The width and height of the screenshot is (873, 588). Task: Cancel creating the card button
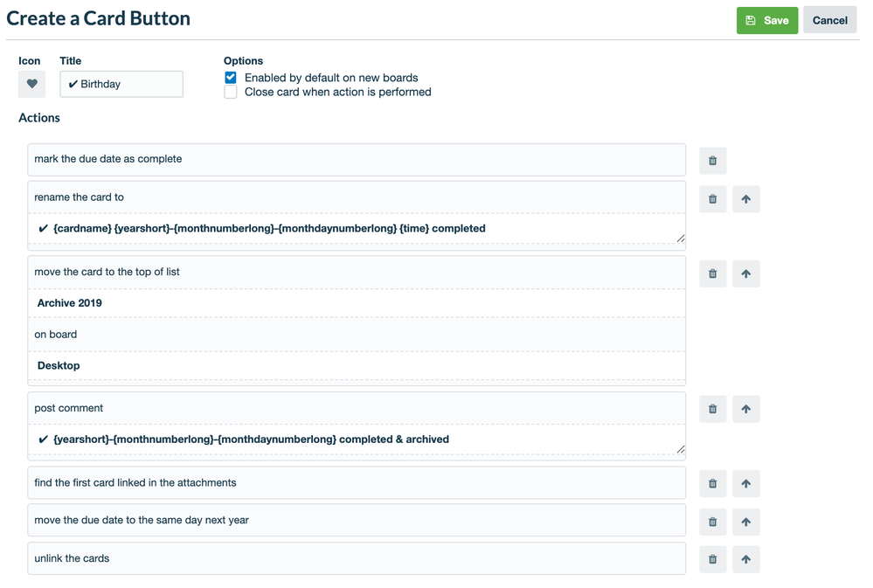(828, 19)
